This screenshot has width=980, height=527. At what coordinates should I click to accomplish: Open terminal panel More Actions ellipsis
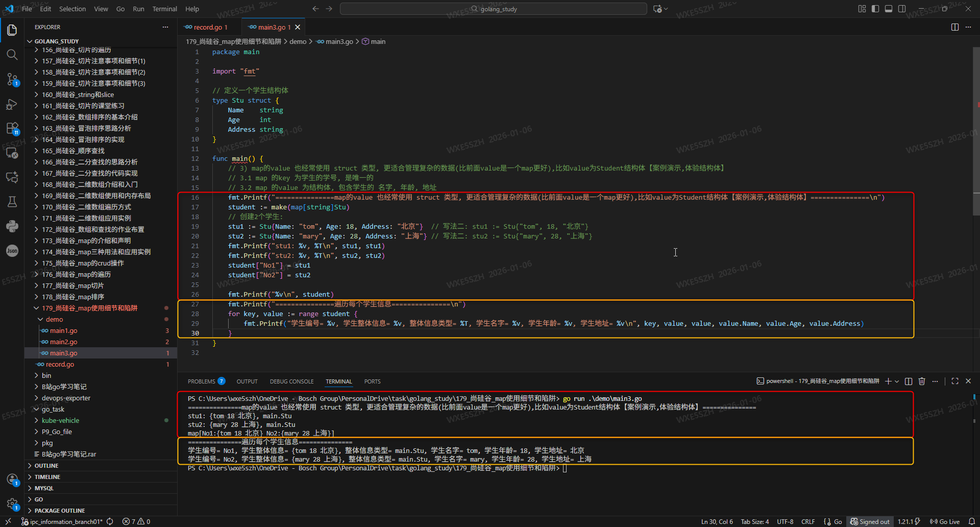tap(935, 381)
